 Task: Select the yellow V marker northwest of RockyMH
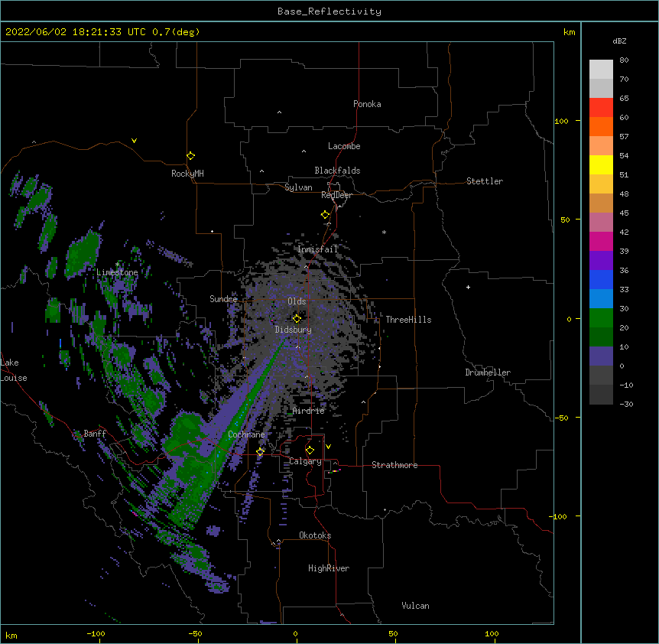click(134, 141)
